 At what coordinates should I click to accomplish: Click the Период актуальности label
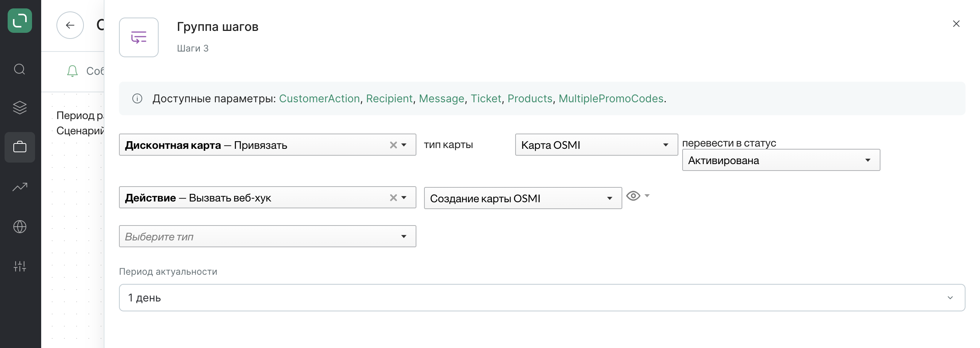[x=168, y=272]
